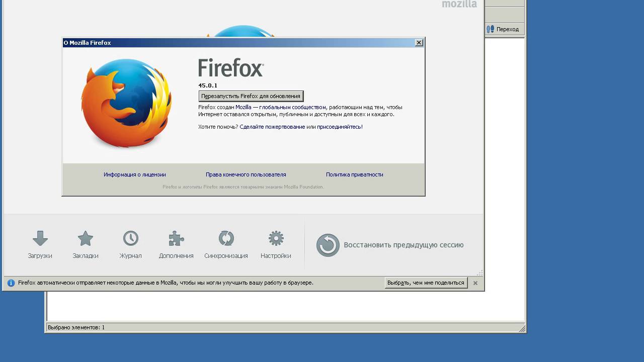This screenshot has width=644, height=362.
Task: Open the глобальным сообществом link
Action: pos(293,107)
